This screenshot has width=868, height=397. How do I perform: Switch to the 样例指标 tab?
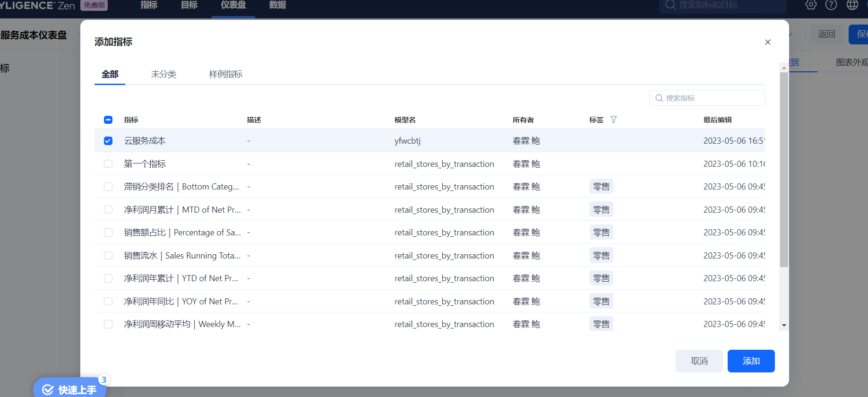click(x=226, y=74)
